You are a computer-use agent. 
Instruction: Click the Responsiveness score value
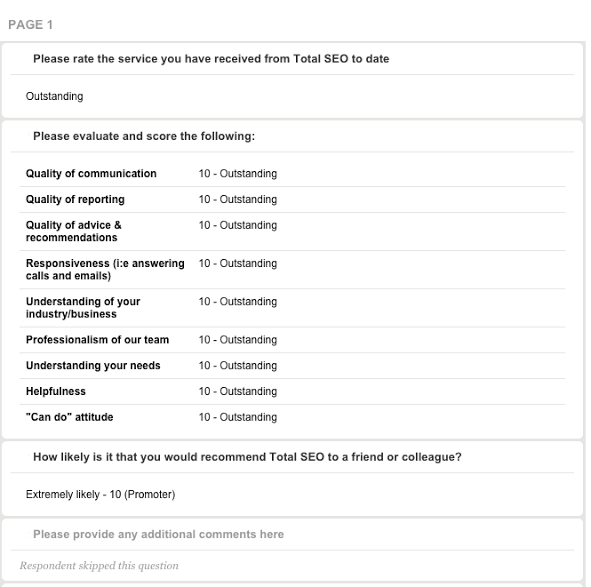point(238,263)
